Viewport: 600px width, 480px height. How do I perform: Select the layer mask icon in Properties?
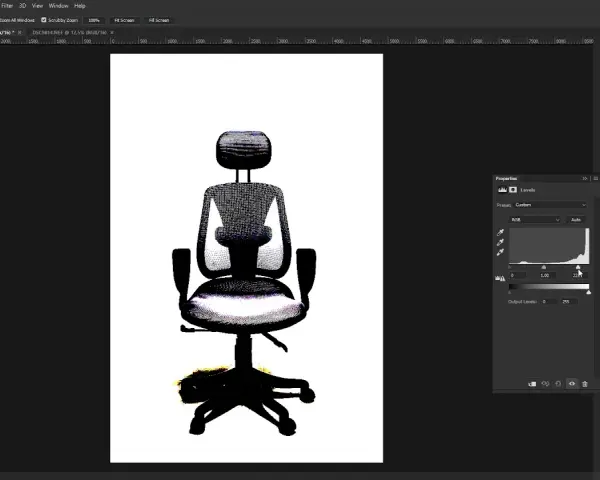tap(513, 190)
